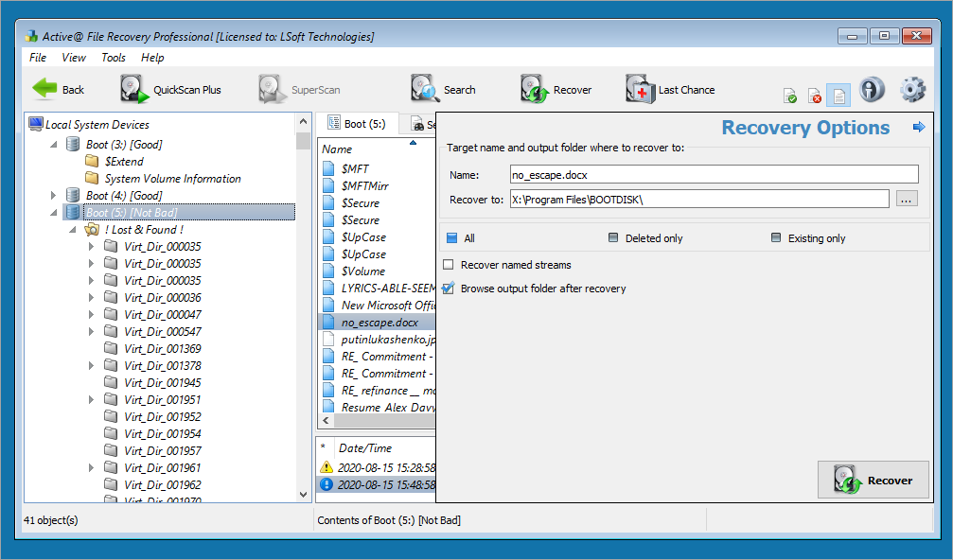
Task: Select the $MFT file entry
Action: click(355, 168)
